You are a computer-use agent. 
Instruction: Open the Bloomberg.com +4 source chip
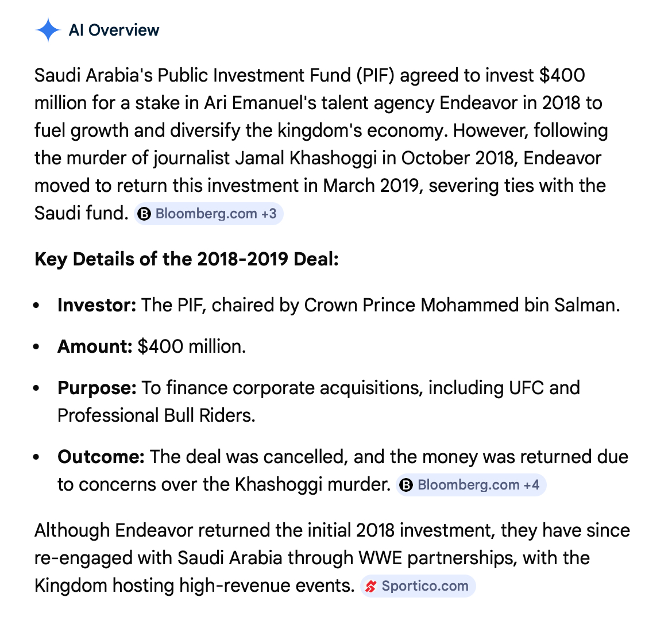click(x=471, y=485)
